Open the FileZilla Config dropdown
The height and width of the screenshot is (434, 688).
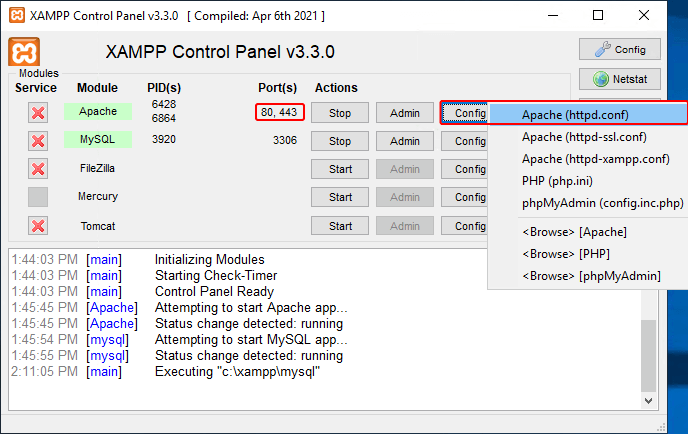(x=465, y=169)
